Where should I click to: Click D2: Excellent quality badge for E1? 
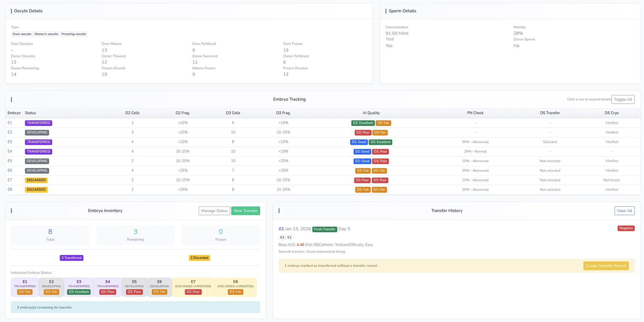363,123
